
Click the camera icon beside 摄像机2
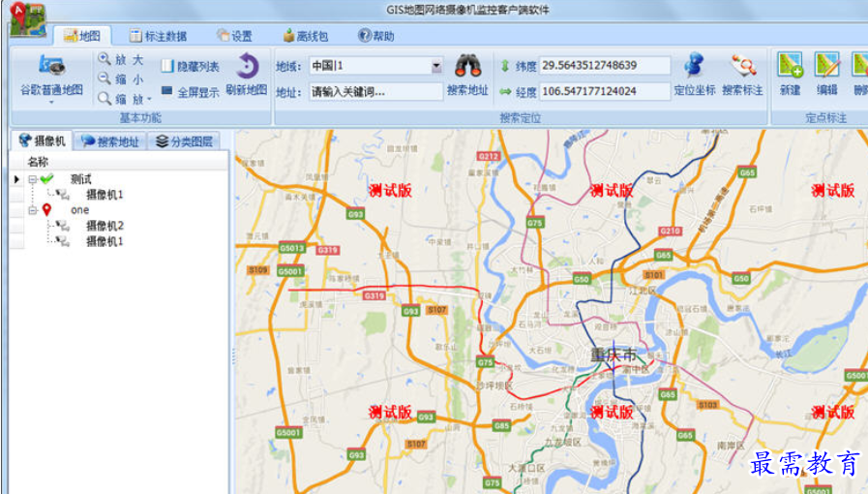[63, 226]
